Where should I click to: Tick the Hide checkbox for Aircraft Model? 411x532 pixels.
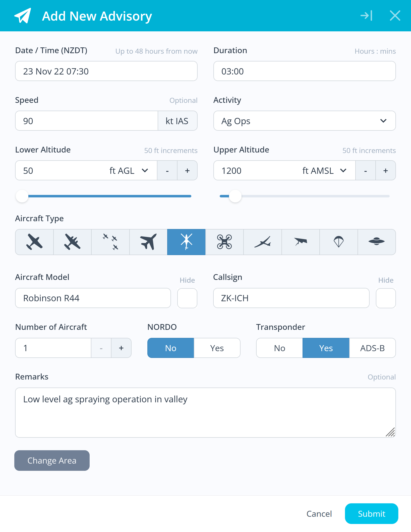pyautogui.click(x=187, y=298)
